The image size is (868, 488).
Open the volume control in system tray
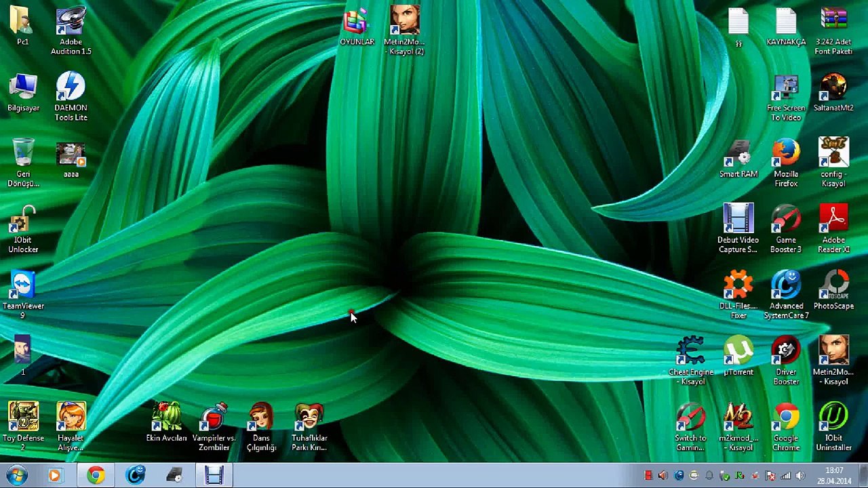click(x=800, y=476)
